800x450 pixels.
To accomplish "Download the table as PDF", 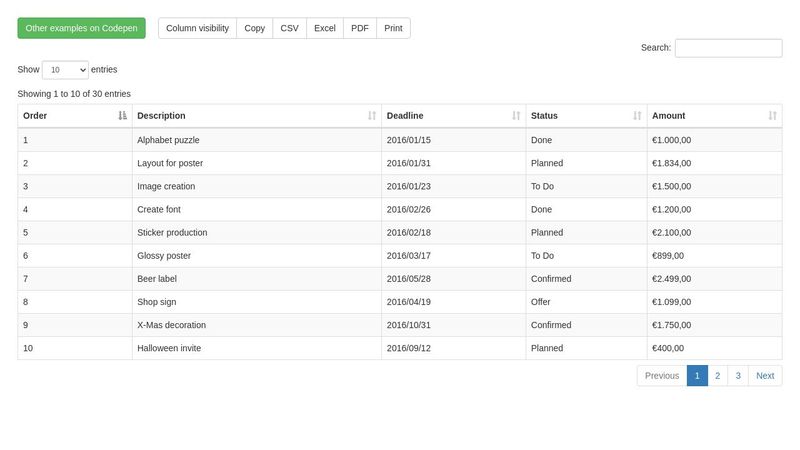I will coord(360,28).
